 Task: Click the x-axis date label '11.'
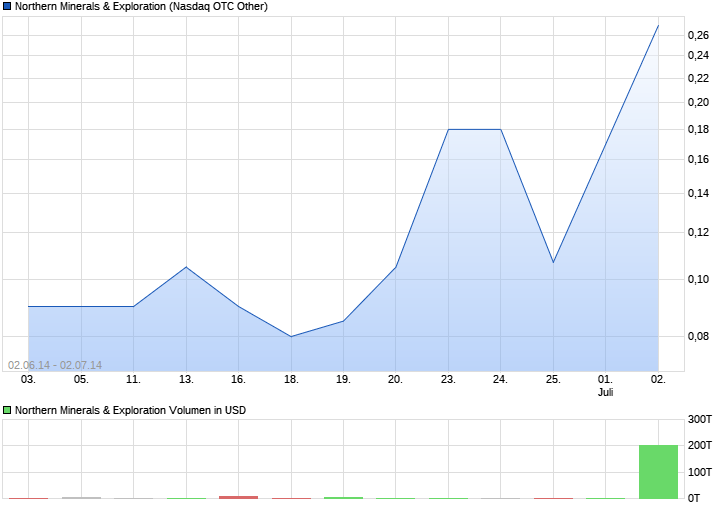(x=133, y=380)
